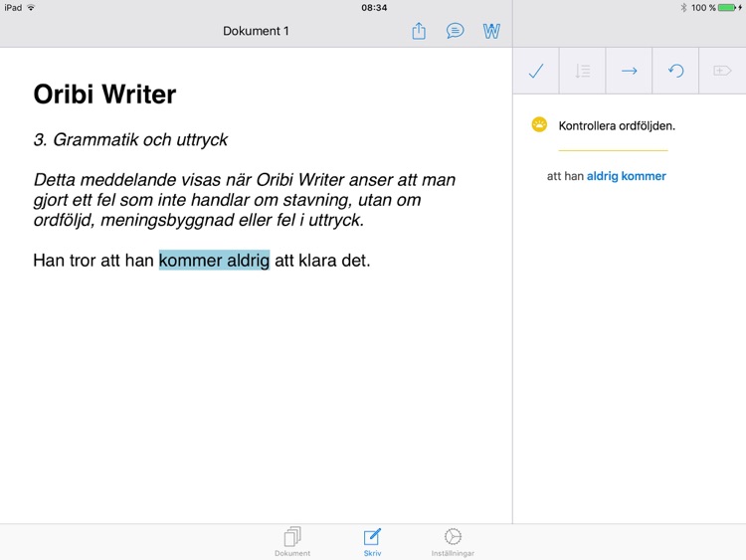Click the "Kontrollera ordföljden." message
The width and height of the screenshot is (746, 560).
tap(617, 126)
